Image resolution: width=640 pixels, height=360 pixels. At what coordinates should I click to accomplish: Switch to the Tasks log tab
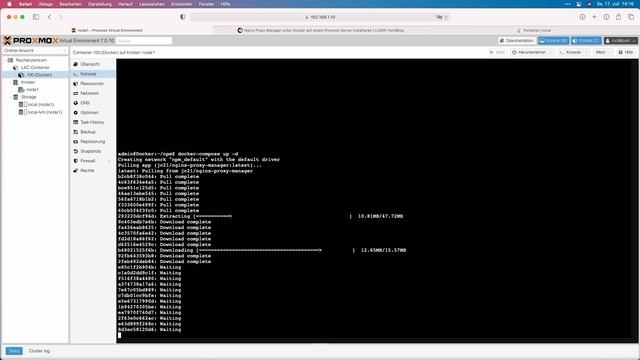14,351
